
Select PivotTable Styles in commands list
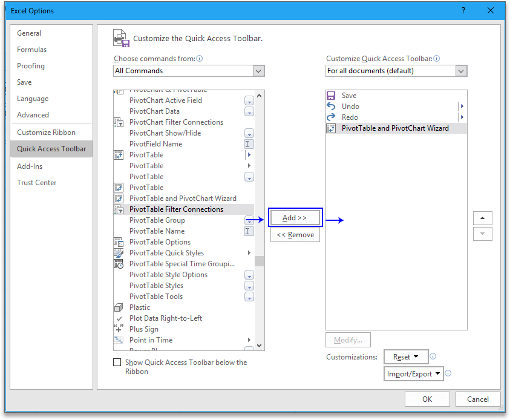pos(184,286)
